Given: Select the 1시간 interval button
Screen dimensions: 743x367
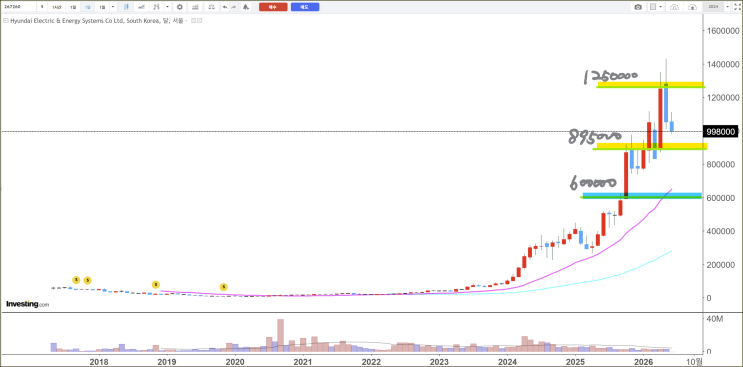Looking at the screenshot, I should 57,7.
